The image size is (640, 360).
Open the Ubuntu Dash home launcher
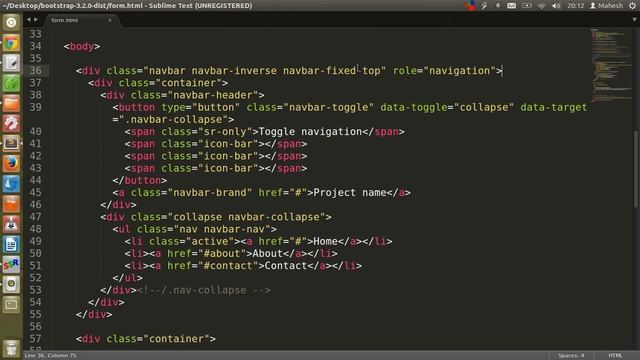tap(11, 22)
